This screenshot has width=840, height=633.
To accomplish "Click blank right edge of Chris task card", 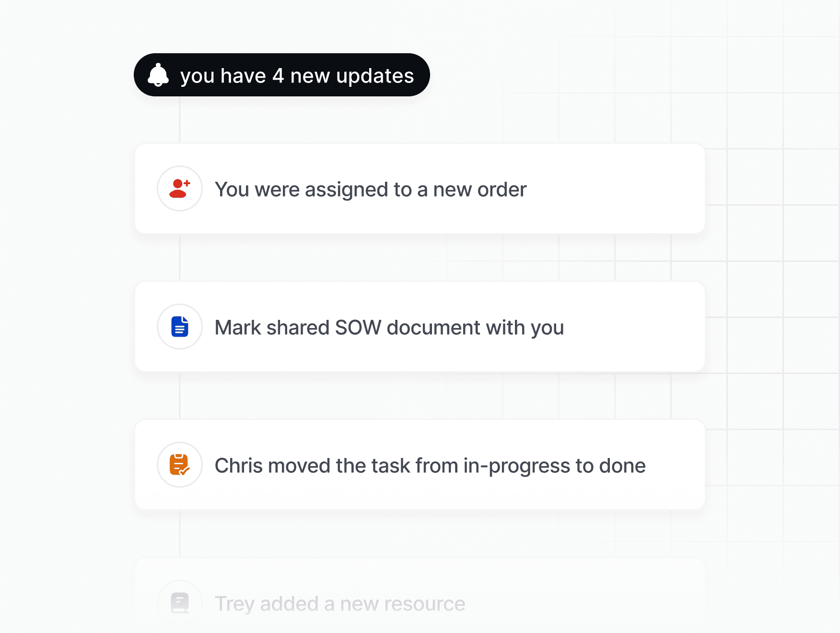I will 677,465.
